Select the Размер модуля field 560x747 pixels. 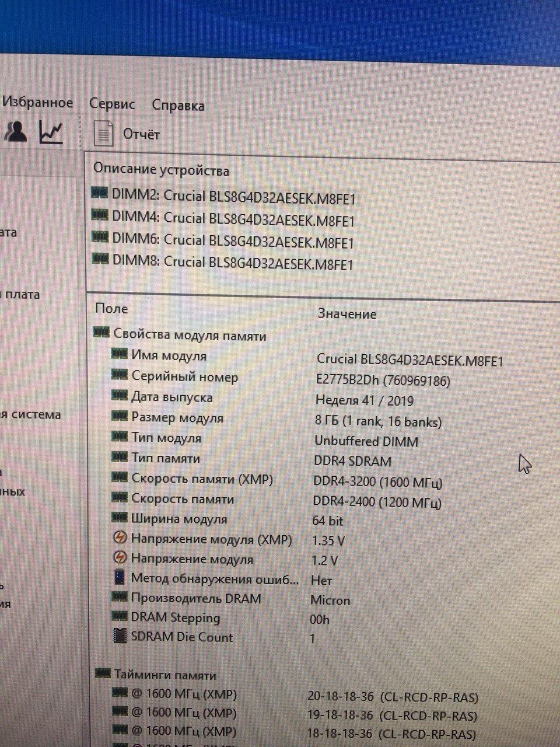[x=177, y=418]
